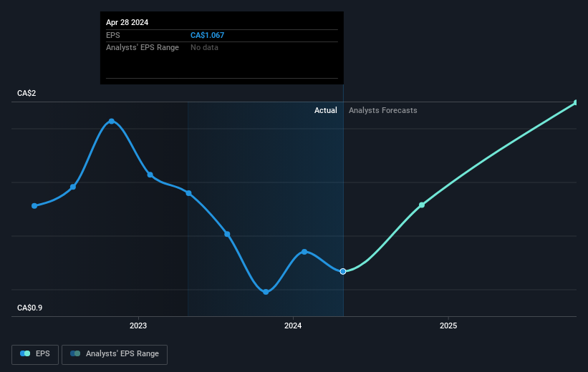This screenshot has height=372, width=588.
Task: Click the CA$1.067 EPS value in tooltip
Action: click(x=208, y=35)
